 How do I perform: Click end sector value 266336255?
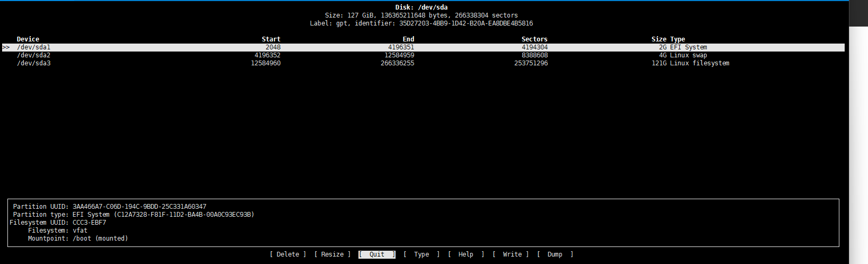tap(397, 63)
